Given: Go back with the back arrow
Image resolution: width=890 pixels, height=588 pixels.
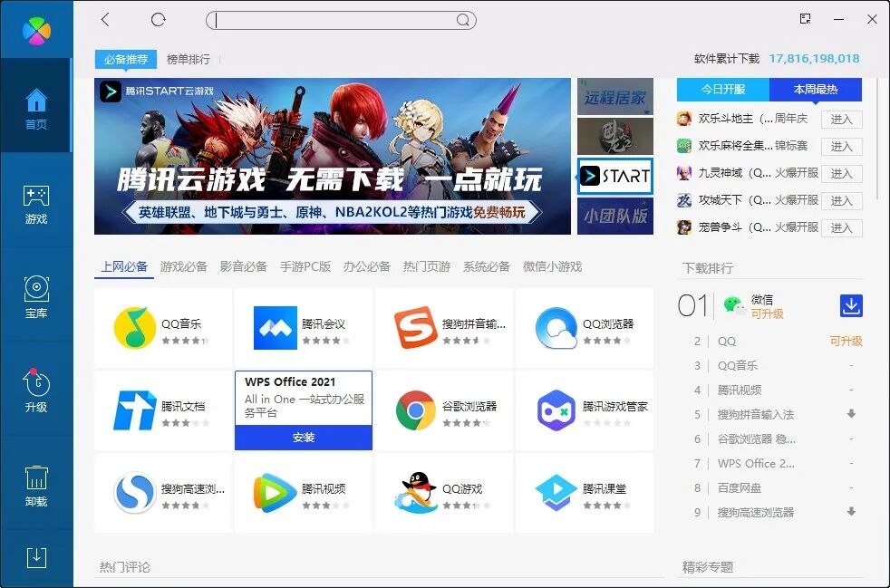Looking at the screenshot, I should pos(105,20).
